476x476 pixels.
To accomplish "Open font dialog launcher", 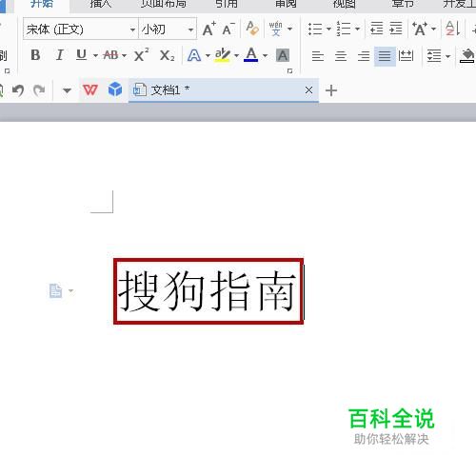I will coord(289,71).
